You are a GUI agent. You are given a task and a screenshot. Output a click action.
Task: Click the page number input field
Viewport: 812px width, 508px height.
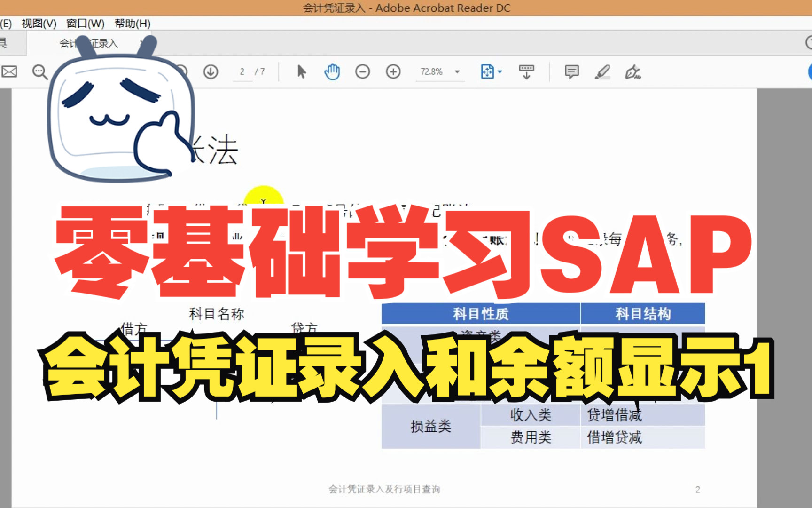(242, 71)
